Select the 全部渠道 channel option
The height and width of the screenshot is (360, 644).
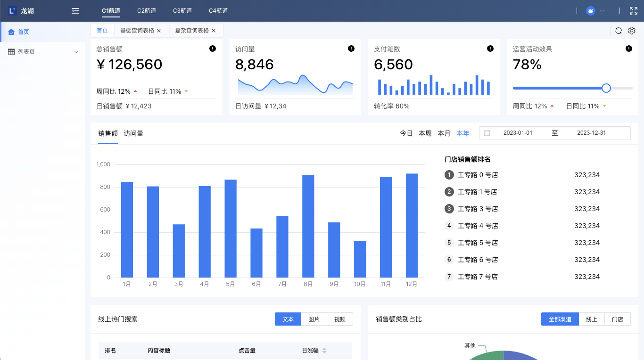point(560,319)
